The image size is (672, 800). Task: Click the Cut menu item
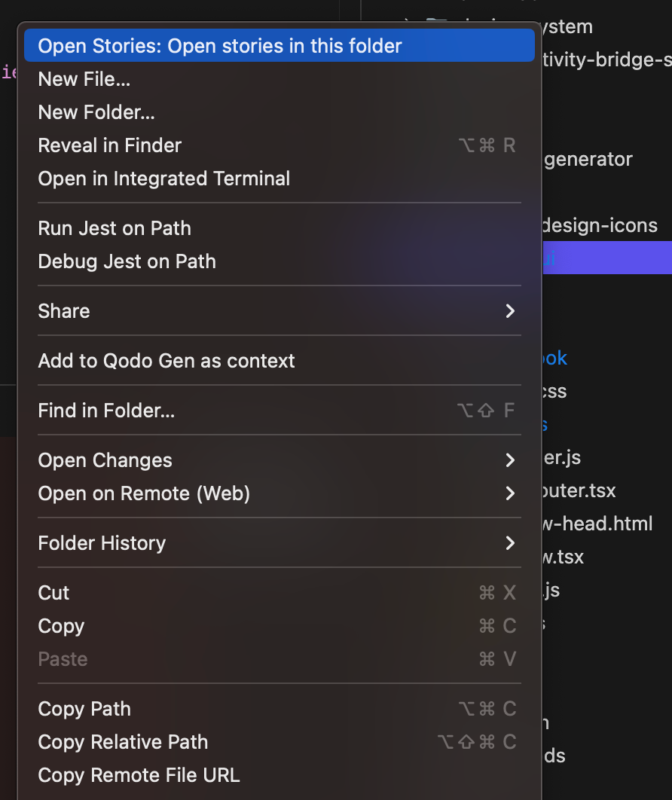(x=279, y=592)
